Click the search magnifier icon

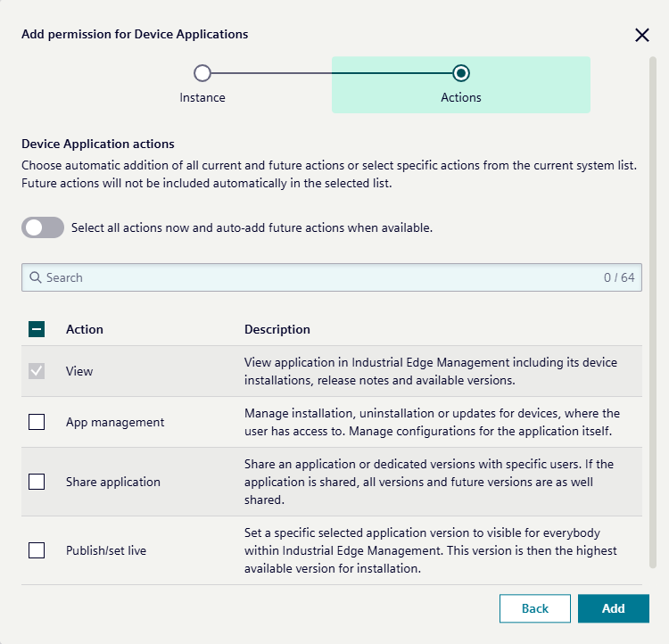tap(36, 277)
